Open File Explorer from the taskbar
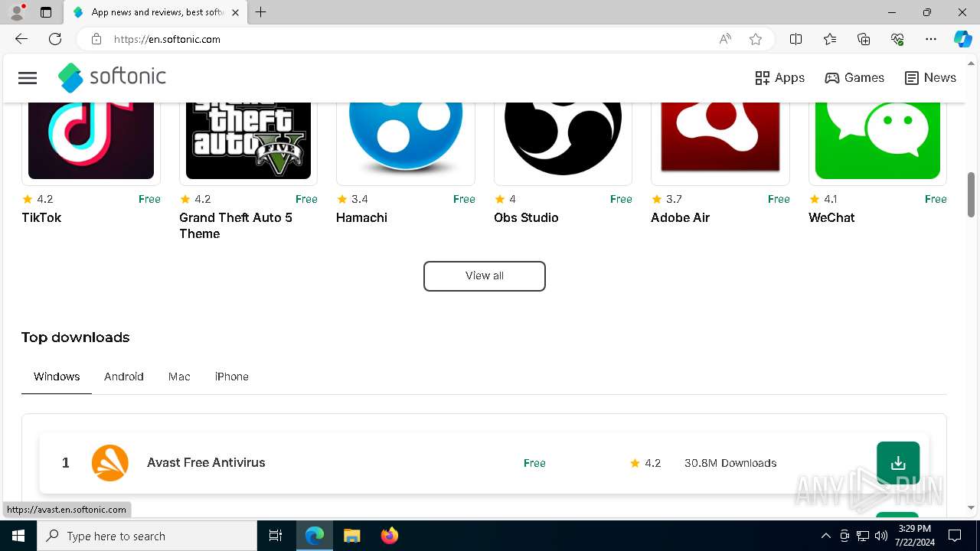The width and height of the screenshot is (980, 551). pyautogui.click(x=352, y=536)
